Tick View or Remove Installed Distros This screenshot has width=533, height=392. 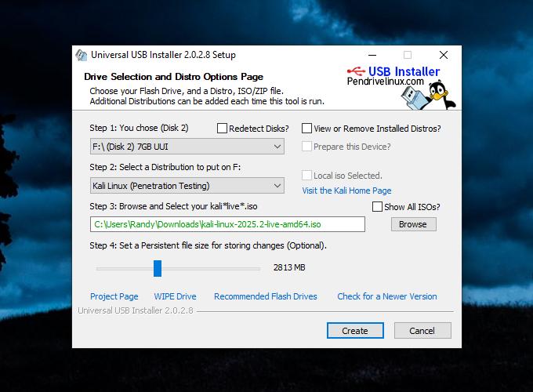click(307, 129)
